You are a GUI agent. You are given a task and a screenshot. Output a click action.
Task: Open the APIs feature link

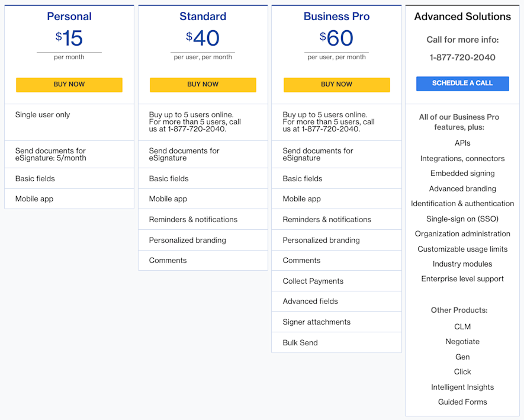[462, 143]
